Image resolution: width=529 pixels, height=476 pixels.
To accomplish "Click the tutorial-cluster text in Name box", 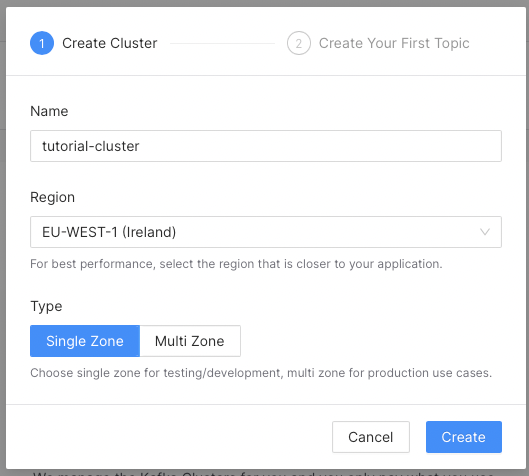I will tap(91, 146).
